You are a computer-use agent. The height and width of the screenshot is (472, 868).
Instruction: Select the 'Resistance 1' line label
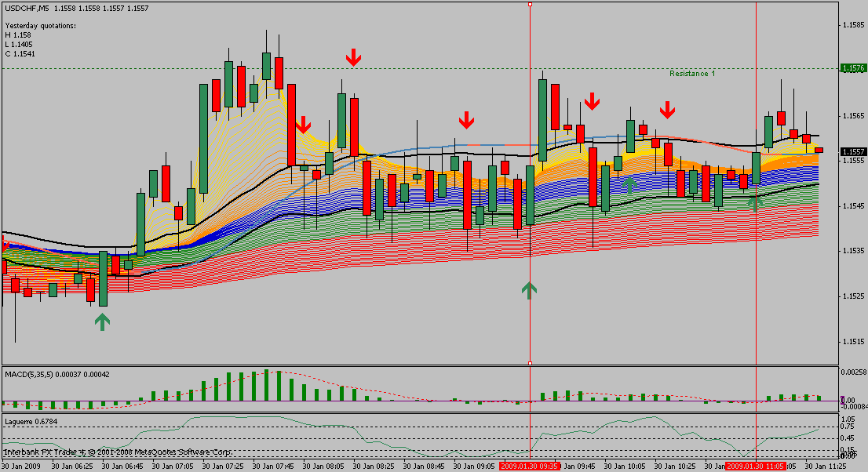click(x=692, y=74)
